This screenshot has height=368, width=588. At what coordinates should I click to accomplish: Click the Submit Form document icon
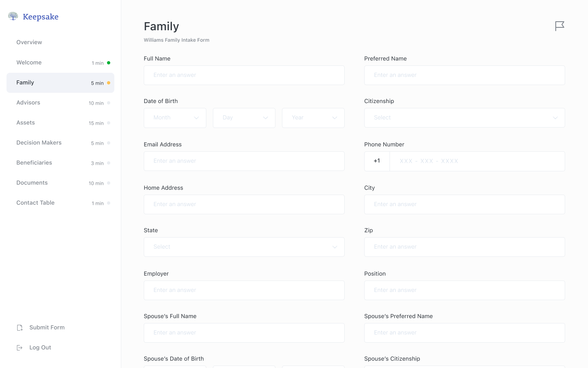point(20,328)
